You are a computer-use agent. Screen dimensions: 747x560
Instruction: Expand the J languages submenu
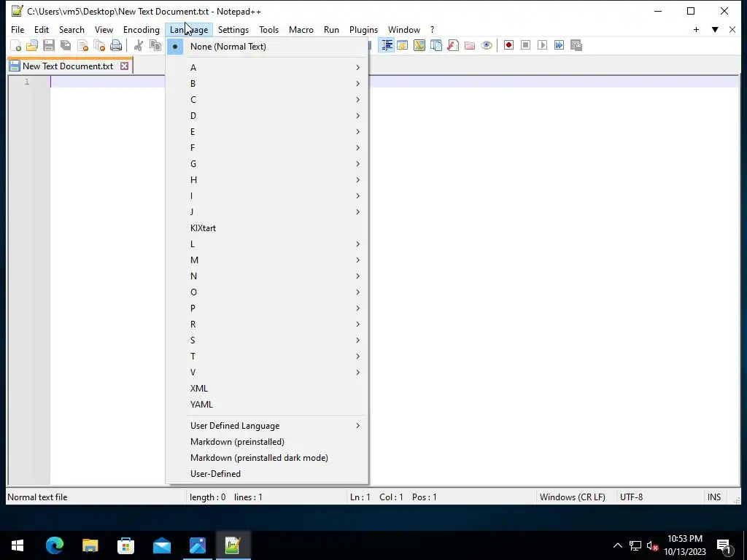tap(267, 212)
